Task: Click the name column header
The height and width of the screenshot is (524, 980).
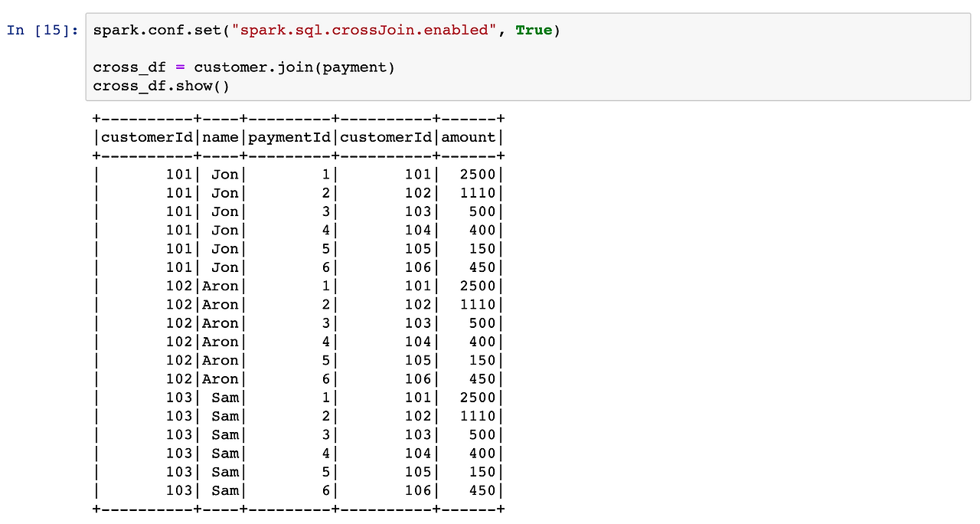Action: pos(220,137)
